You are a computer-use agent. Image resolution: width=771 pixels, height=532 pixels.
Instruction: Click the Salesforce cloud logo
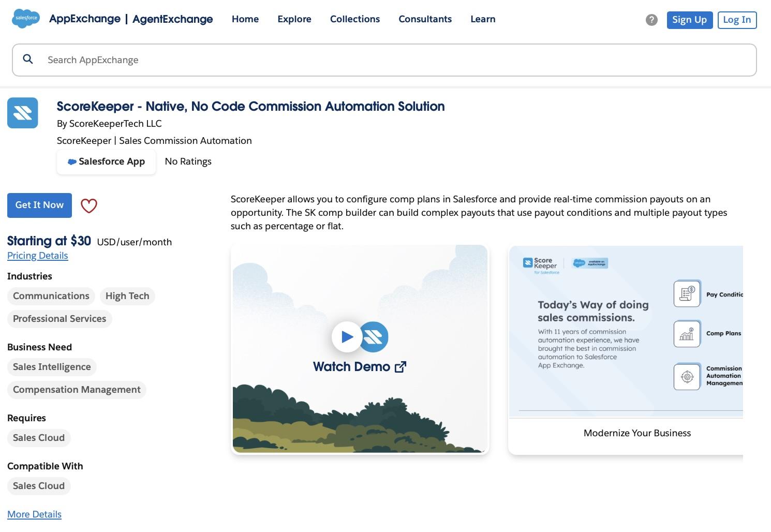point(26,19)
